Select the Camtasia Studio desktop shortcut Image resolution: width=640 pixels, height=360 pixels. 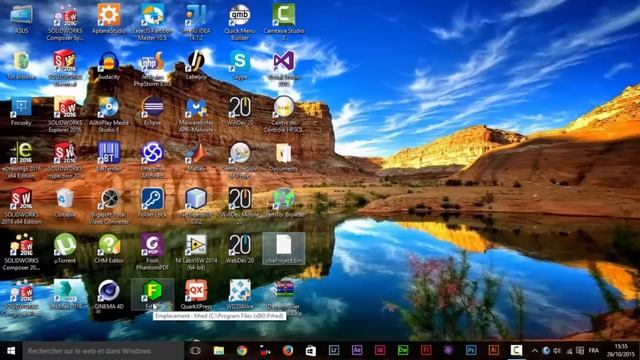284,22
